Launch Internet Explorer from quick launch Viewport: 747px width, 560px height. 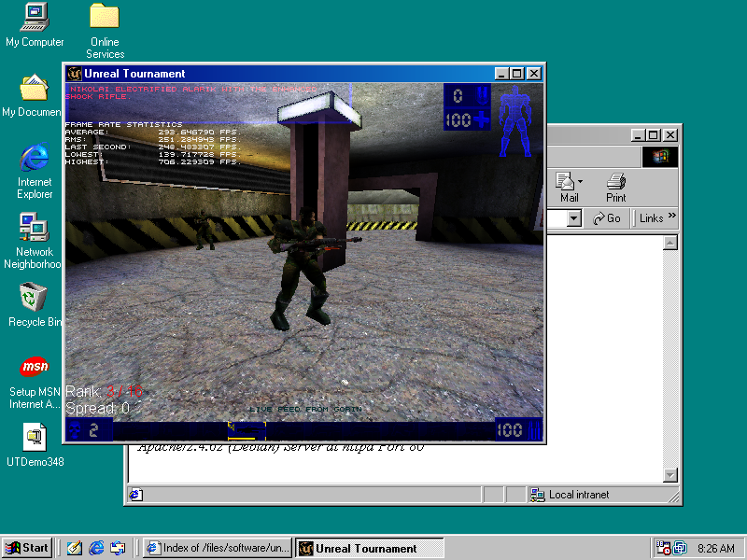[96, 548]
